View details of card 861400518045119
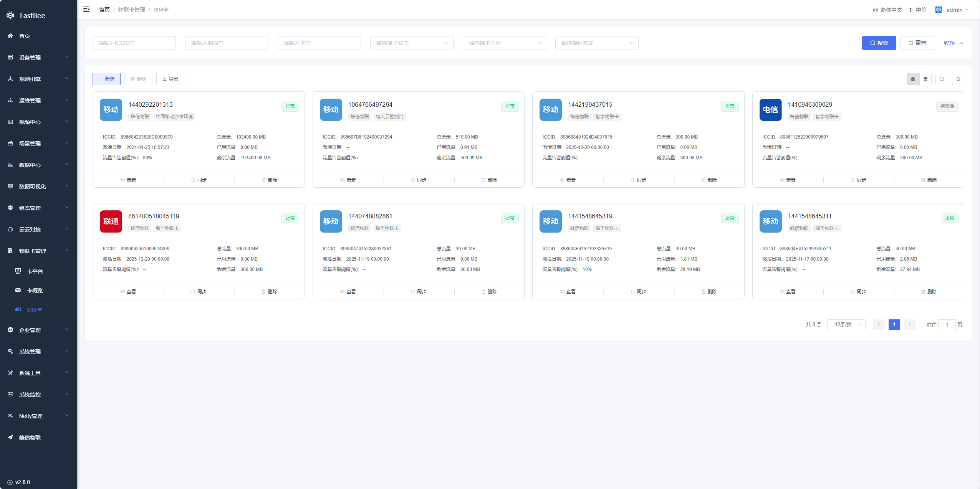 (128, 292)
